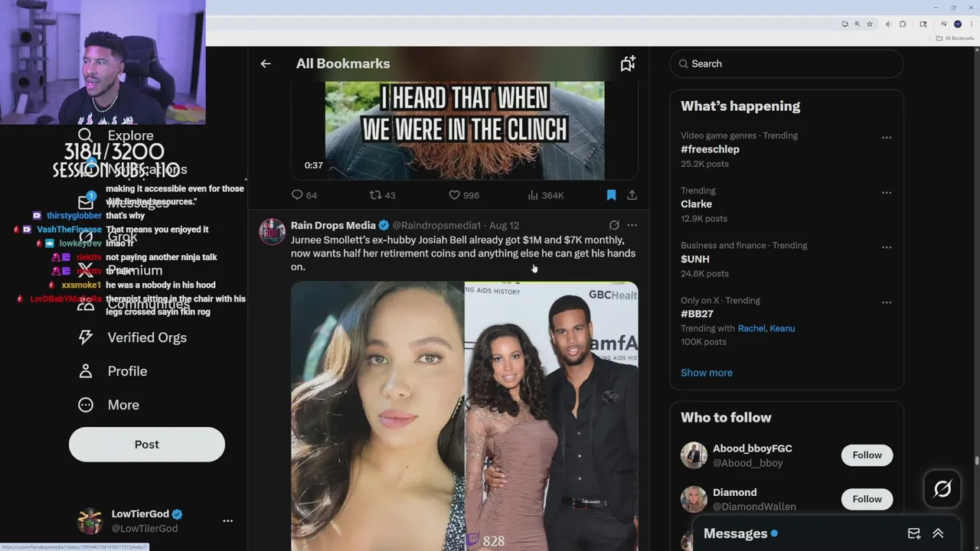Open Explore in sidebar
The image size is (980, 551).
[x=115, y=135]
